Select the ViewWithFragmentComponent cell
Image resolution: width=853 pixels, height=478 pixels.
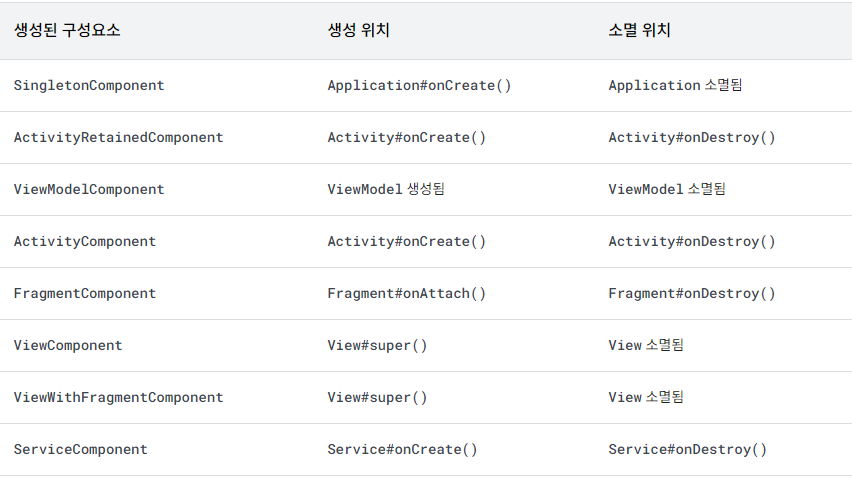pyautogui.click(x=118, y=398)
